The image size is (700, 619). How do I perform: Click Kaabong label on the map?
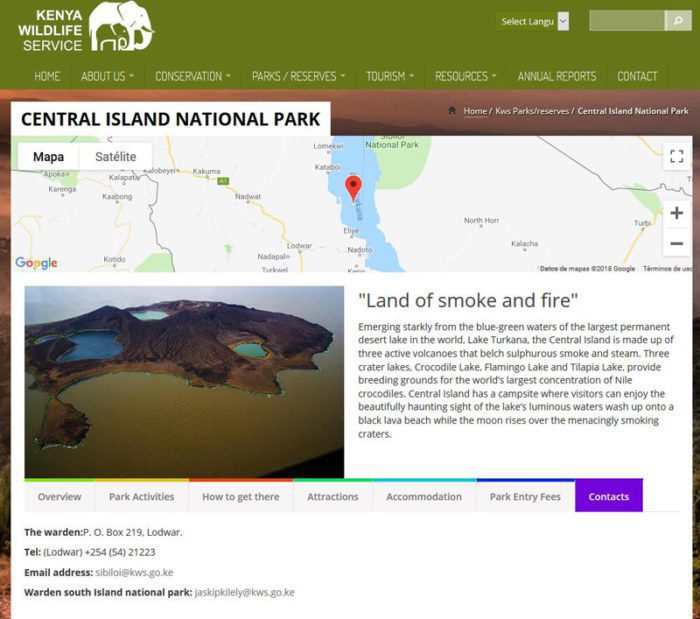pos(117,196)
